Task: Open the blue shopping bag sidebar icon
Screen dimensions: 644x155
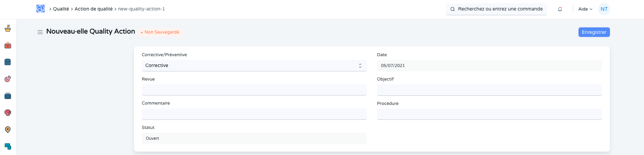Action: tap(8, 62)
